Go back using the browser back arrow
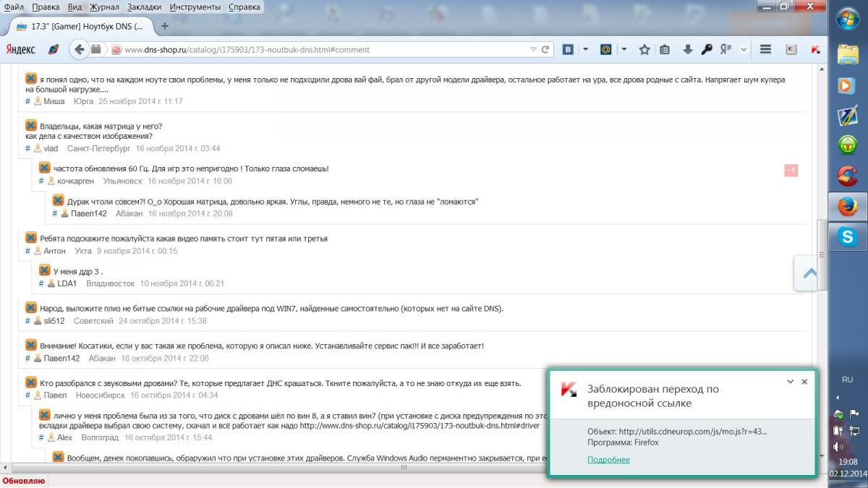Screen dimensions: 868x488 pos(79,50)
